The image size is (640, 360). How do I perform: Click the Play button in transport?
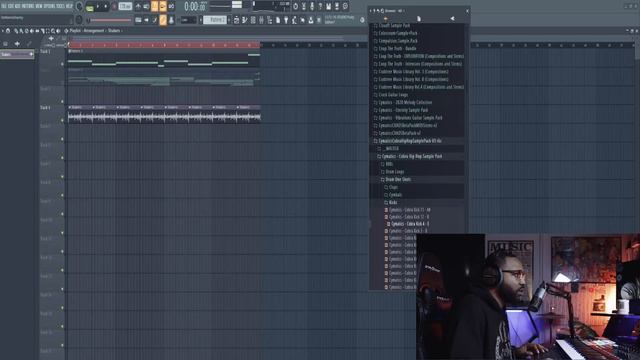click(98, 7)
